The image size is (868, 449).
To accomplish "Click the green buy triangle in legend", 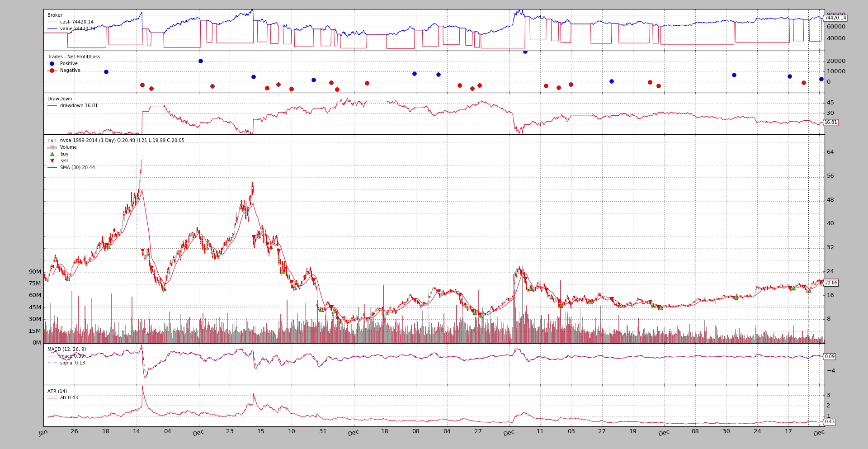I will 52,154.
